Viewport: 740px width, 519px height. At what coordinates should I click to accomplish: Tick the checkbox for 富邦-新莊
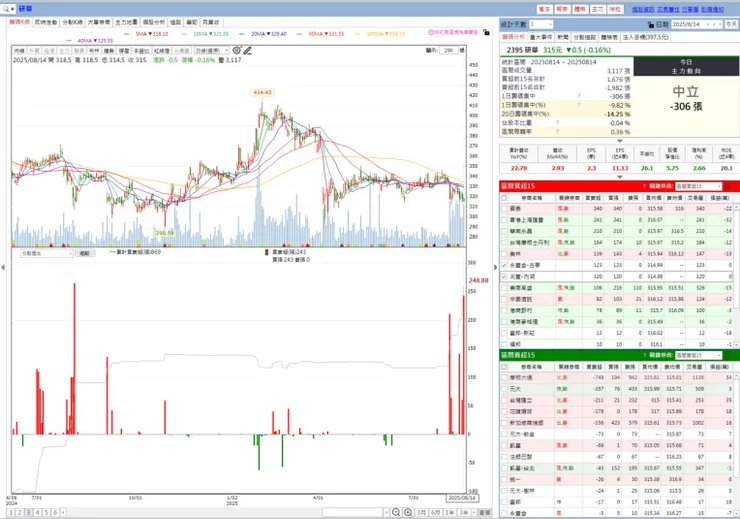pos(504,333)
